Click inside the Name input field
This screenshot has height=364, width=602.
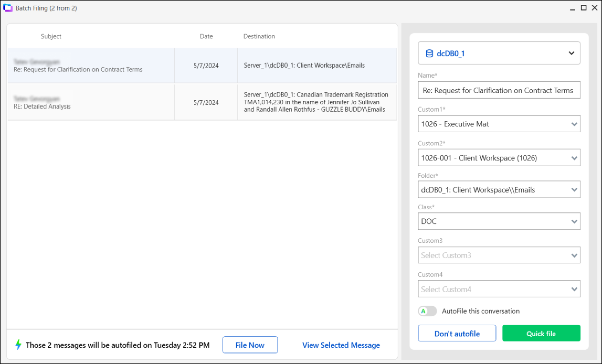499,90
